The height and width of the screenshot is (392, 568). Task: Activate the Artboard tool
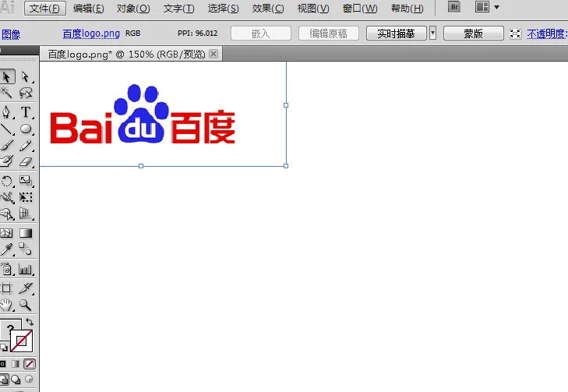tap(6, 289)
